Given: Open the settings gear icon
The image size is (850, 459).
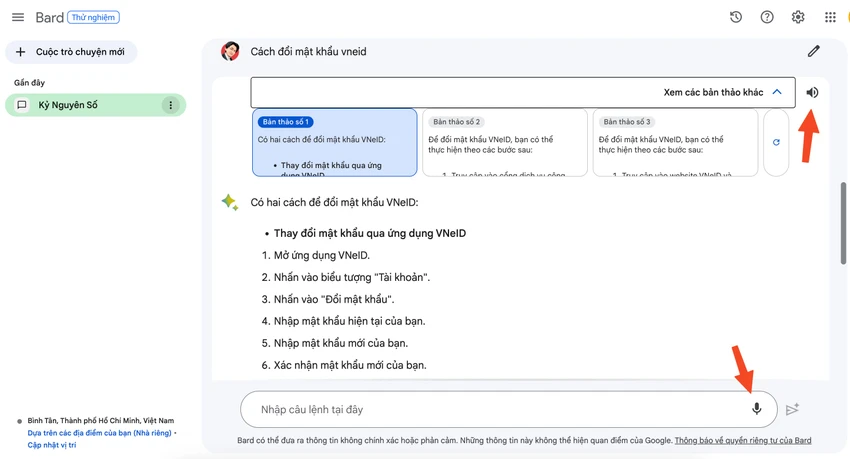Looking at the screenshot, I should [x=798, y=17].
